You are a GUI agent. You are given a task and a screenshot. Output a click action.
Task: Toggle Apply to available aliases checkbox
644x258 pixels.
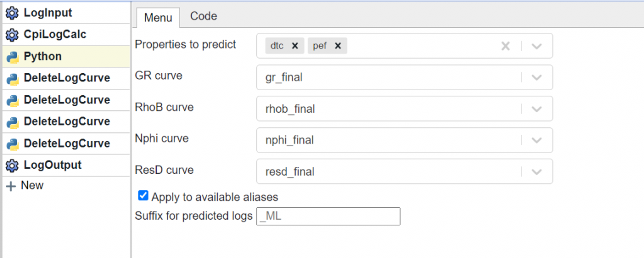coord(143,196)
